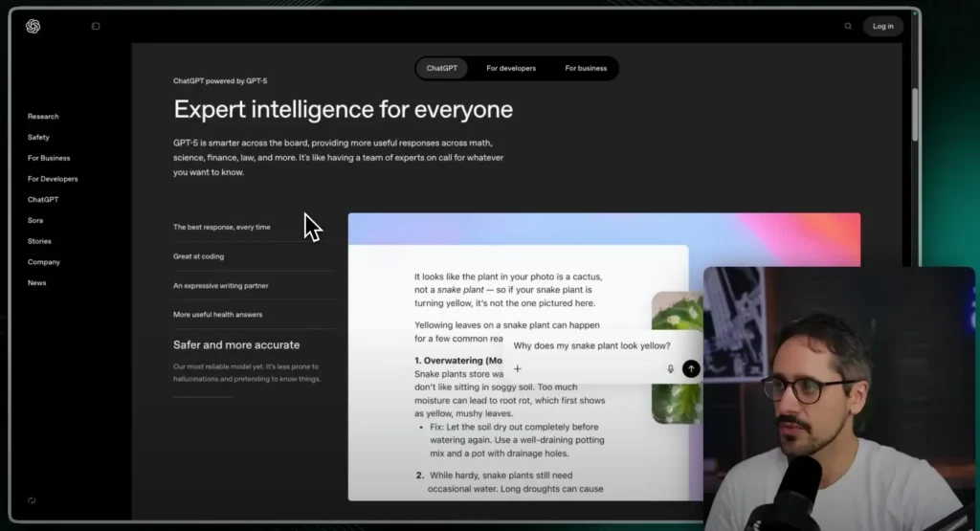Open Stories in the sidebar

39,241
